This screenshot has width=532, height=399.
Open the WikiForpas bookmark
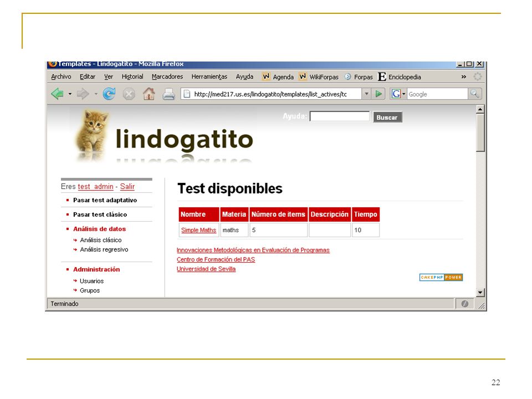[x=319, y=76]
